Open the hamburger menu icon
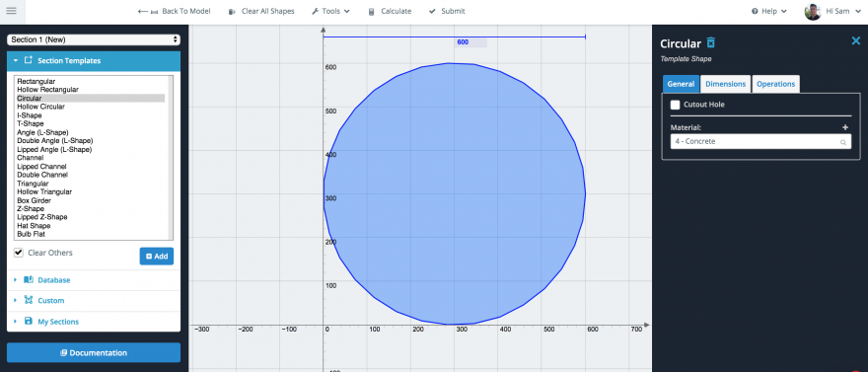Image resolution: width=868 pixels, height=372 pixels. (x=12, y=11)
